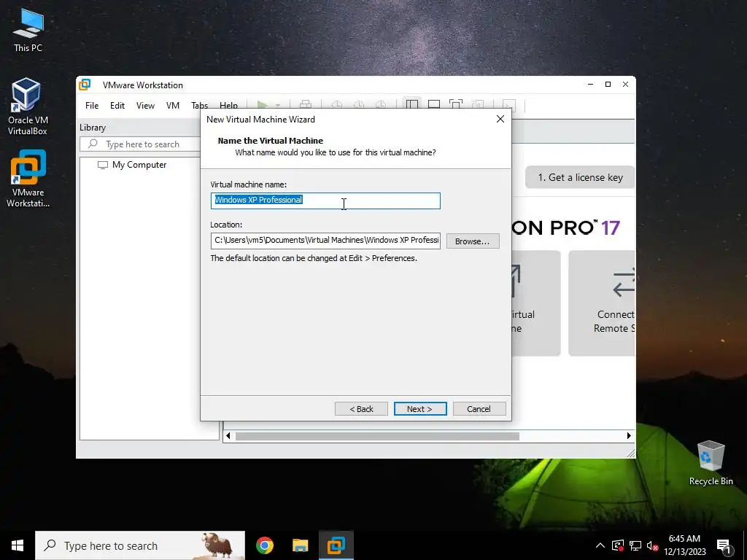The width and height of the screenshot is (747, 560).
Task: Click the VMware Workstation title bar logo
Action: [x=85, y=85]
